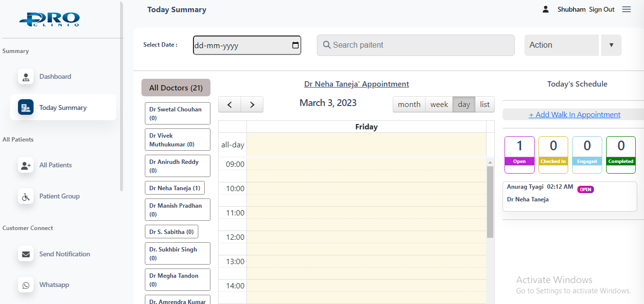The width and height of the screenshot is (644, 304).
Task: Switch calendar to week view
Action: [x=439, y=105]
